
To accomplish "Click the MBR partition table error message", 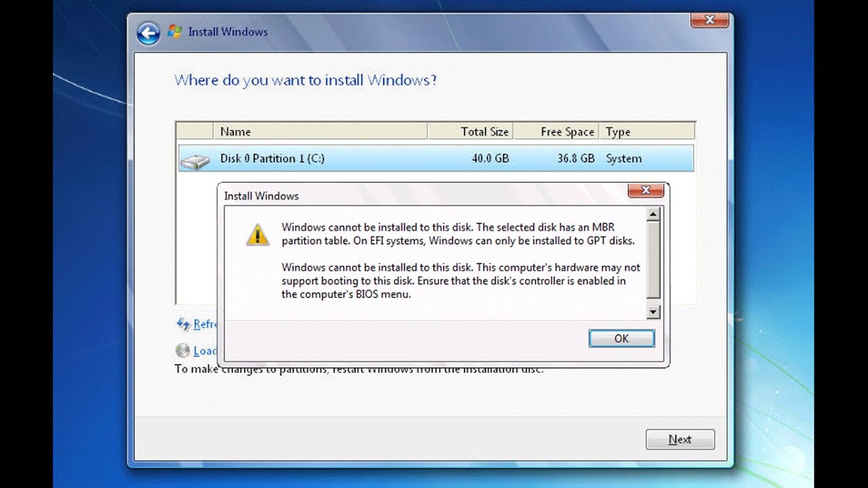I will coord(458,234).
